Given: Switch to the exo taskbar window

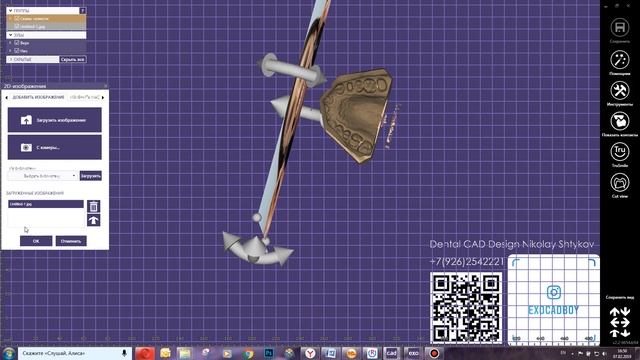Looking at the screenshot, I should tap(413, 353).
